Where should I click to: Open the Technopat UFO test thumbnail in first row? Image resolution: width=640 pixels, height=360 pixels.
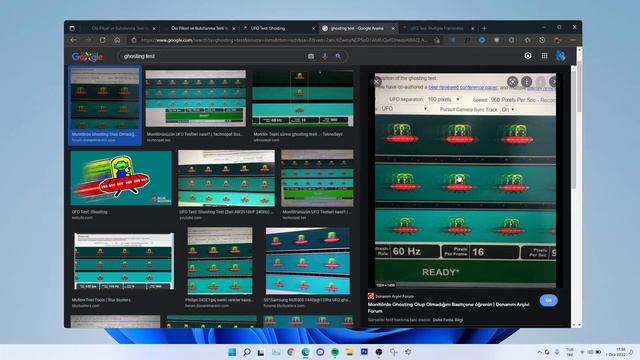tap(196, 98)
